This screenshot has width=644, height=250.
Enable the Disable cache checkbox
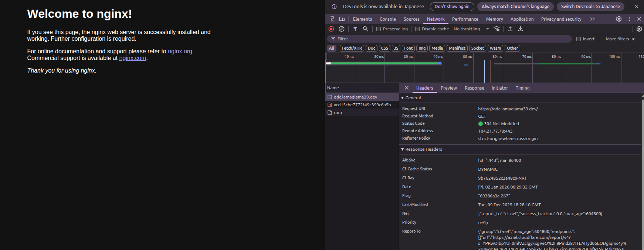pyautogui.click(x=417, y=29)
